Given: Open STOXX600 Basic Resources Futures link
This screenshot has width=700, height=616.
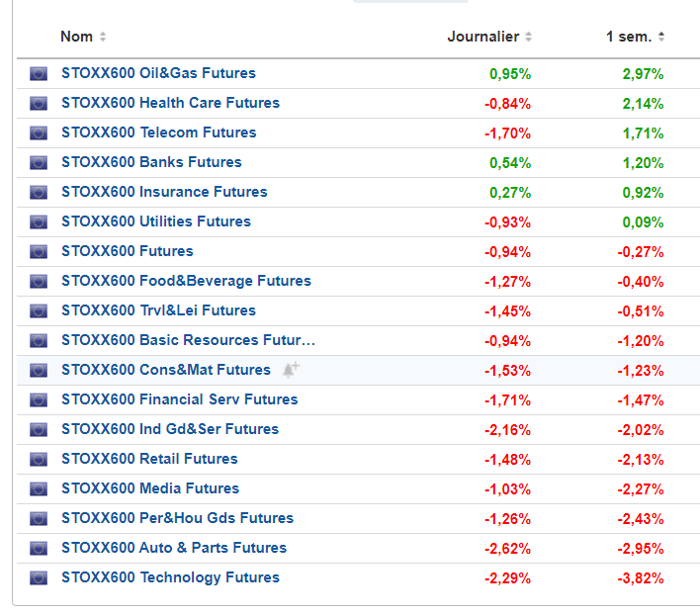Looking at the screenshot, I should point(188,340).
